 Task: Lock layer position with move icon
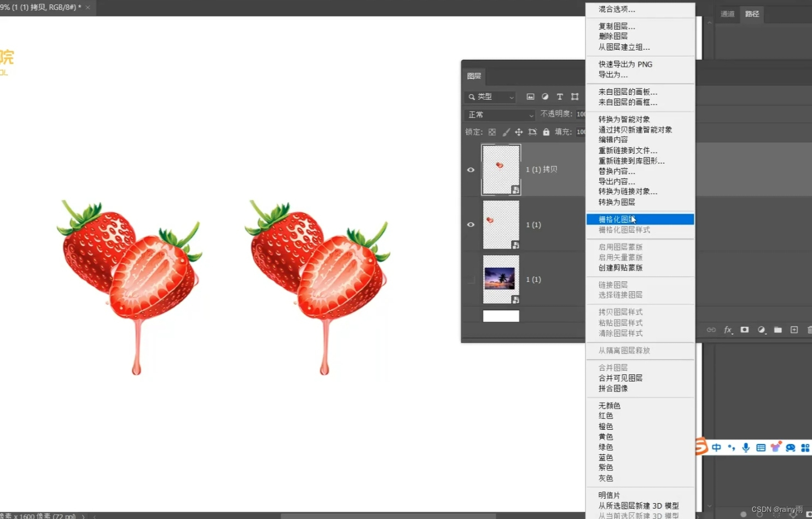click(x=519, y=132)
